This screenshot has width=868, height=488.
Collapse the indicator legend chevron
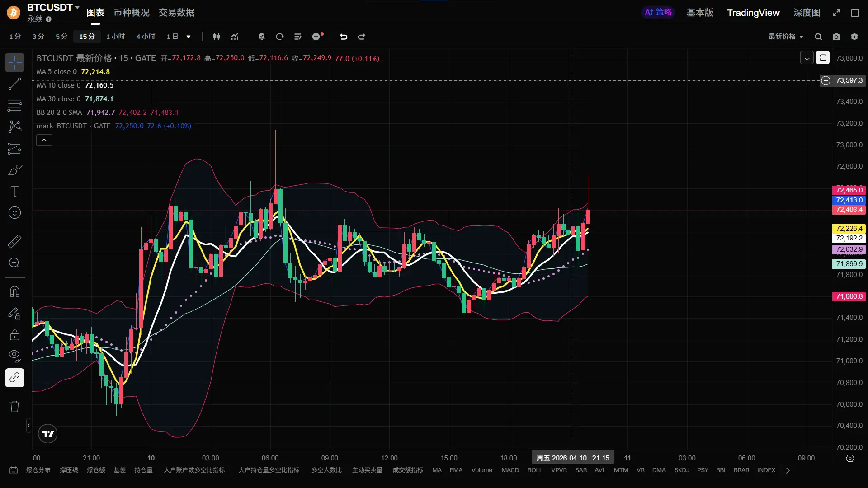(44, 140)
